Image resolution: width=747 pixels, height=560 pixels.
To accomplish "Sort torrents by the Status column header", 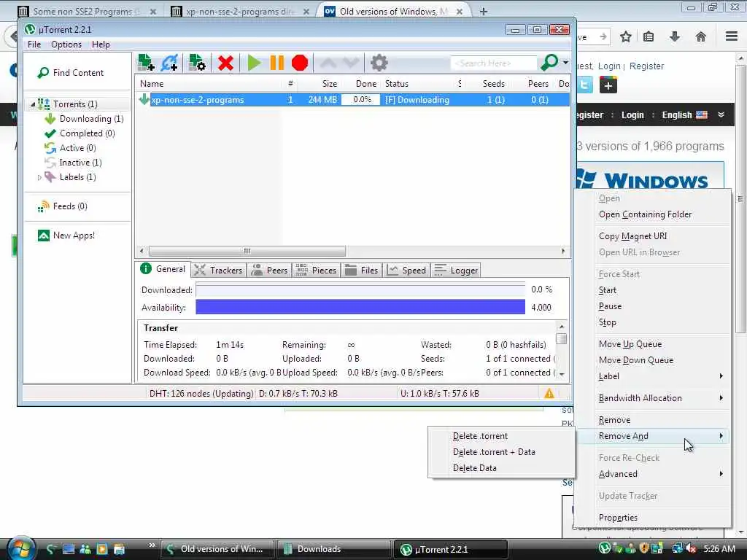I will point(396,84).
